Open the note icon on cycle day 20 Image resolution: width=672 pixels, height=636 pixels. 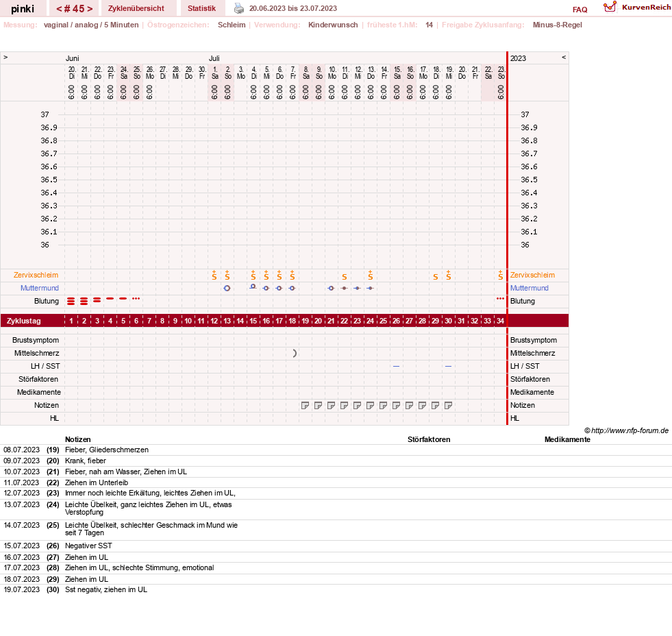tap(318, 405)
